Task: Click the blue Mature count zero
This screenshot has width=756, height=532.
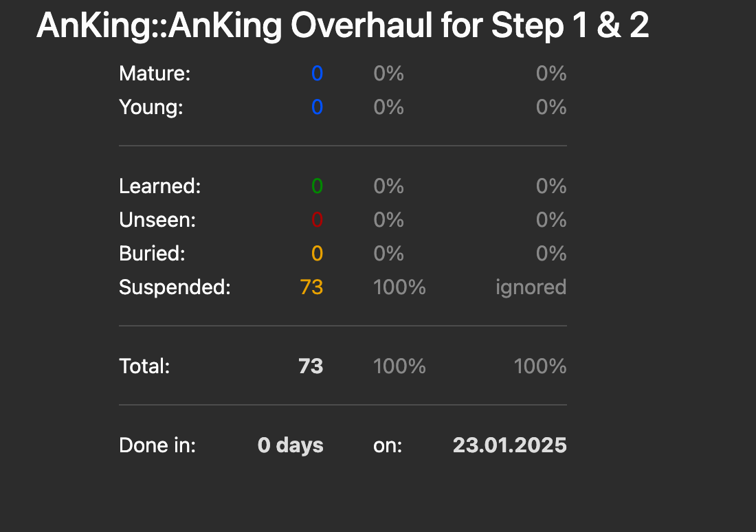Action: point(317,74)
